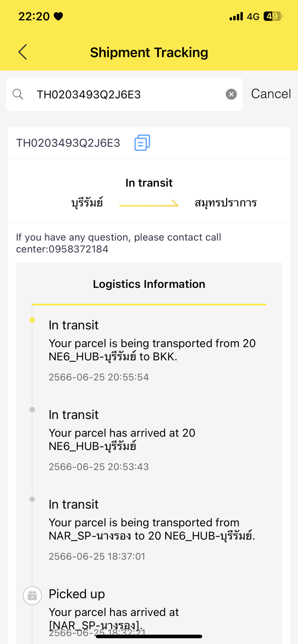
Task: Select the Logistics Information heading
Action: (x=149, y=284)
